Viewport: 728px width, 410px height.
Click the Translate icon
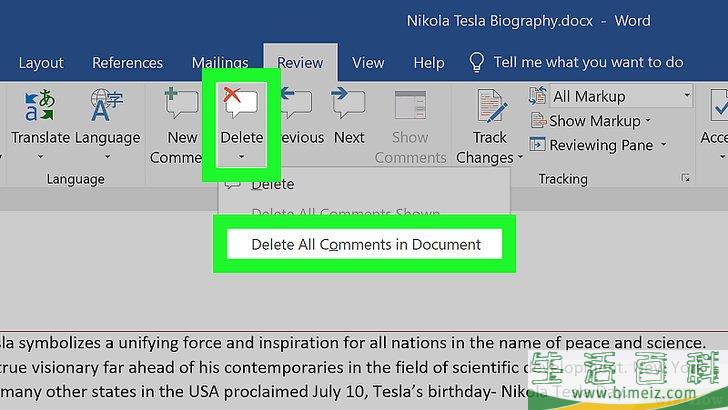(x=40, y=105)
